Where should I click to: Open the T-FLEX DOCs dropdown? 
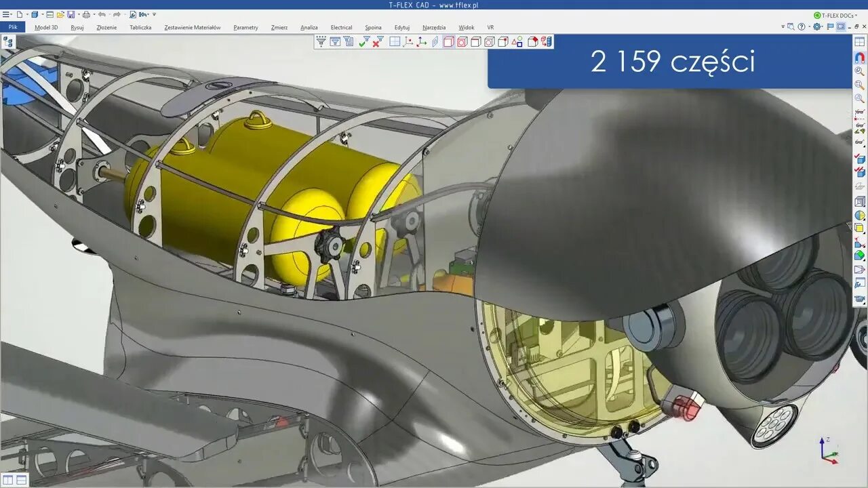pyautogui.click(x=835, y=15)
